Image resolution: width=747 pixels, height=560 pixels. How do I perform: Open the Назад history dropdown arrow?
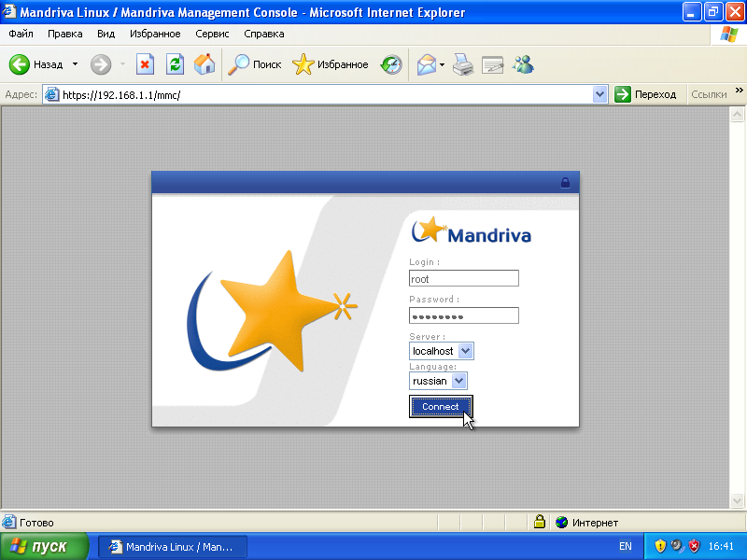coord(75,64)
